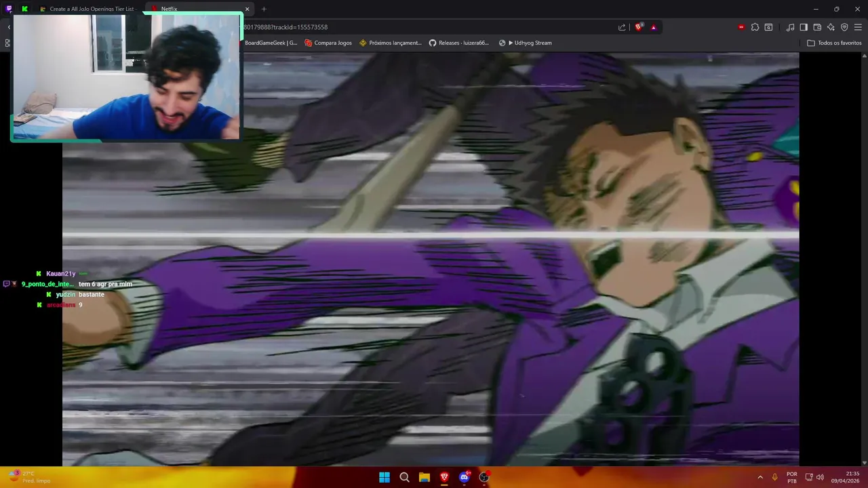868x488 pixels.
Task: Go back using the browser back arrow
Action: (9, 27)
